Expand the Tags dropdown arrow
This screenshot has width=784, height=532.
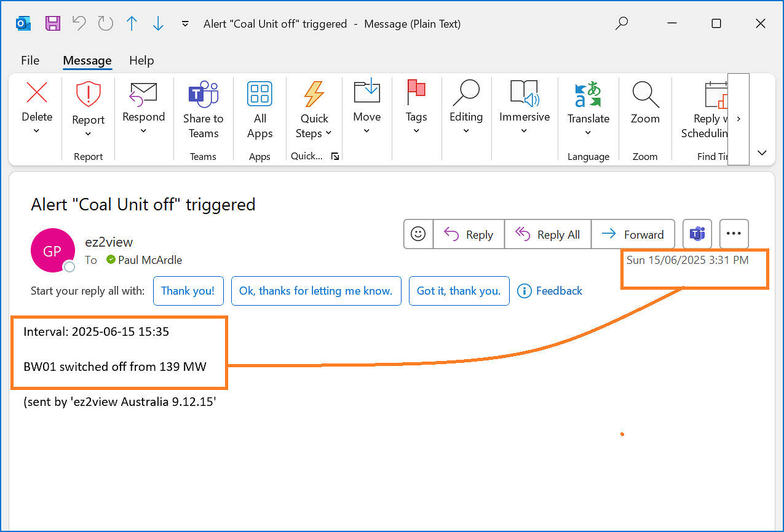click(x=416, y=130)
